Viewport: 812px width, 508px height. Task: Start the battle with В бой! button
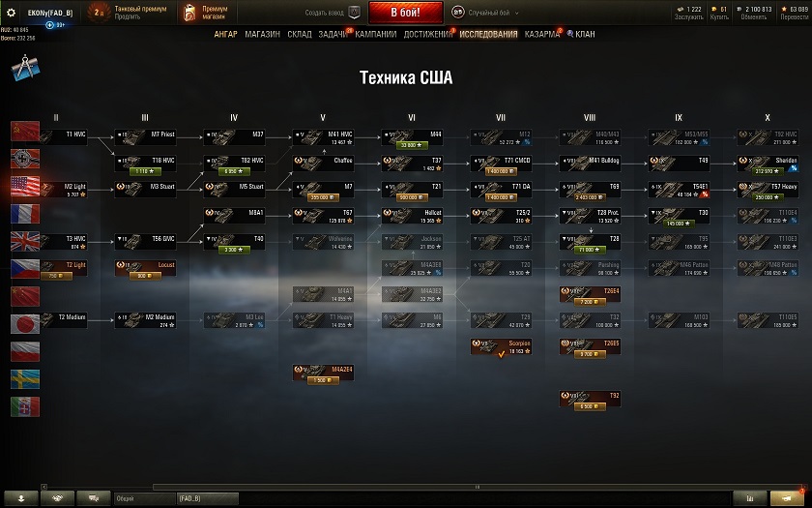coord(405,12)
